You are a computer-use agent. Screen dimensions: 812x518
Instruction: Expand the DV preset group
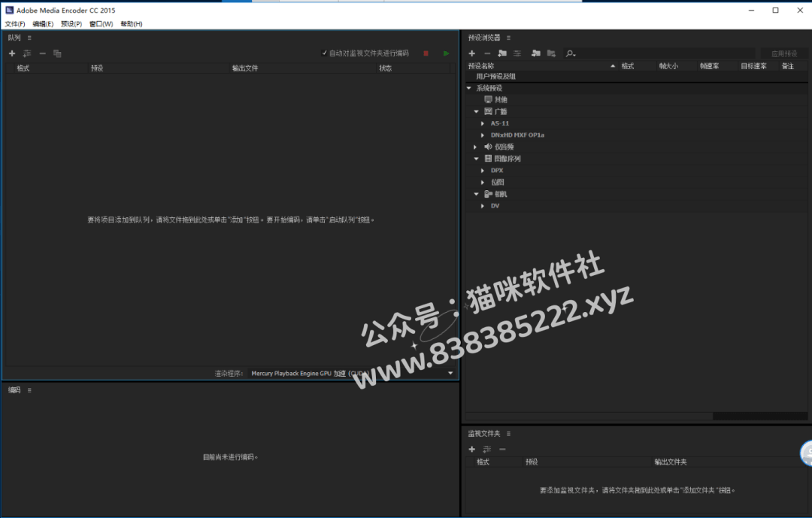click(483, 206)
